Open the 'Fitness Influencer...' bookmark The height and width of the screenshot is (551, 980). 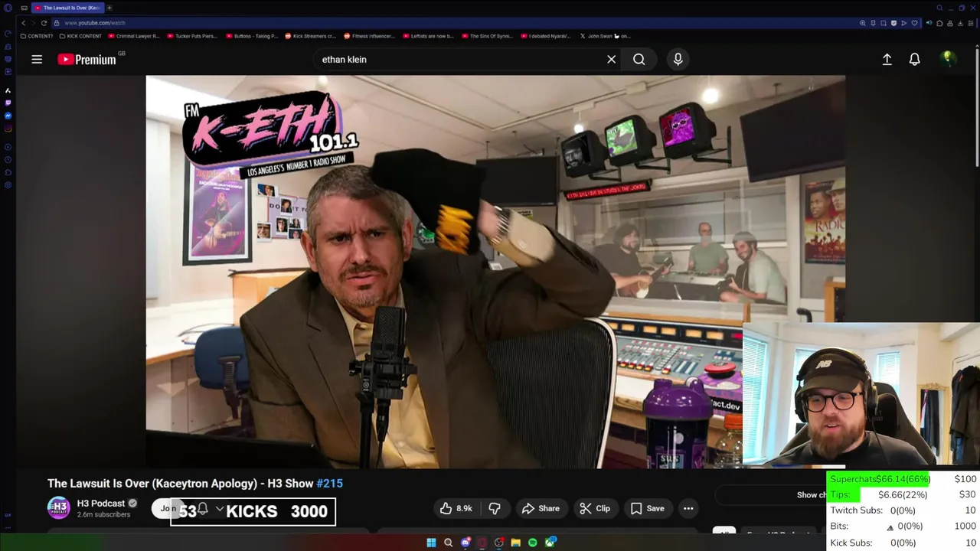370,36
